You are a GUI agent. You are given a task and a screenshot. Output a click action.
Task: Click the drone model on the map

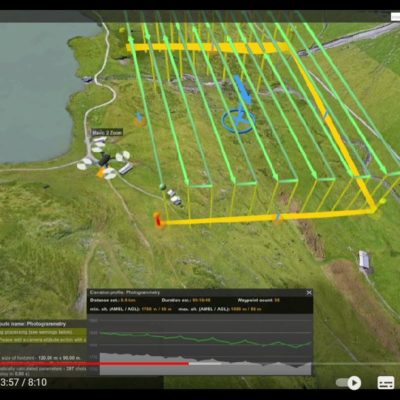[x=105, y=160]
